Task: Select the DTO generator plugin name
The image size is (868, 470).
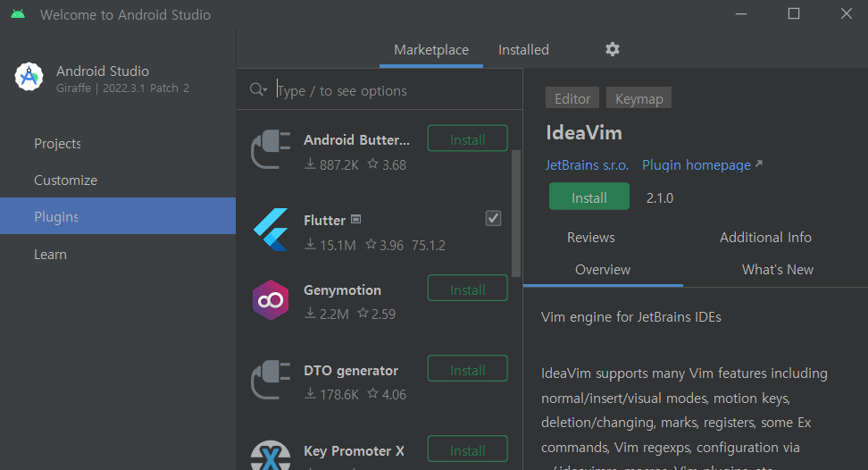Action: tap(351, 370)
